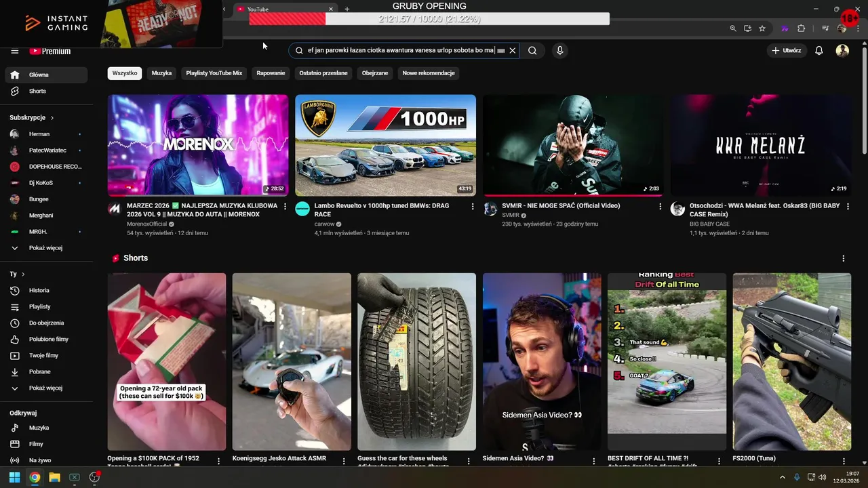868x488 pixels.
Task: Select Nowe rekomendacje chip
Action: coord(429,73)
